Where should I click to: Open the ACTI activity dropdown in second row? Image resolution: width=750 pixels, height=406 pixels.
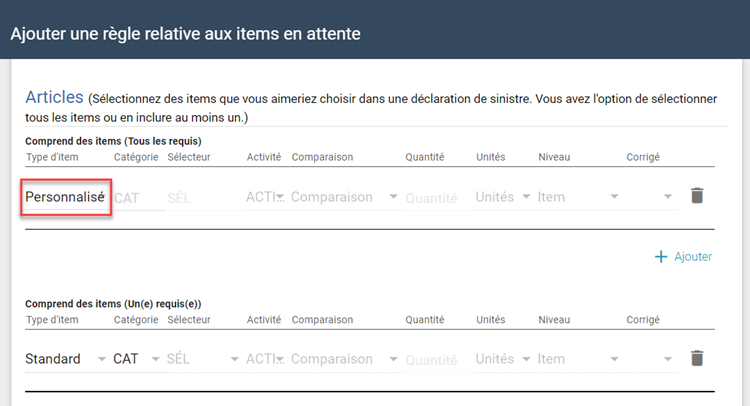[x=265, y=359]
